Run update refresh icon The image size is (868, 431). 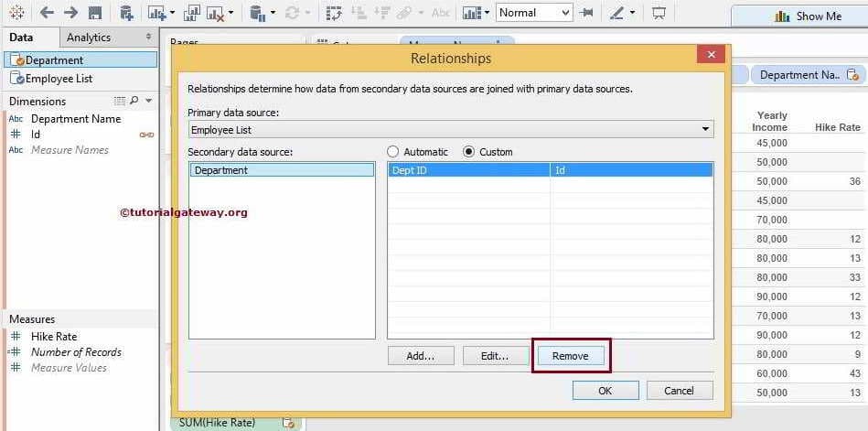pyautogui.click(x=293, y=13)
